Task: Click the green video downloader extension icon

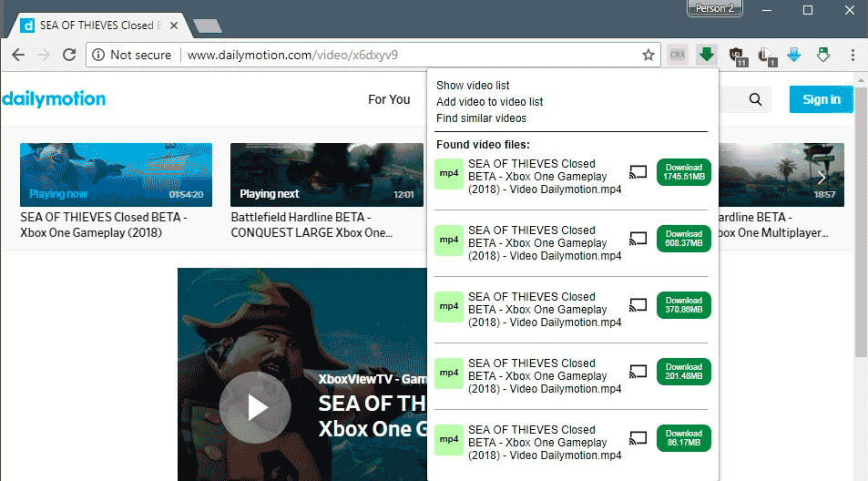Action: click(x=706, y=55)
